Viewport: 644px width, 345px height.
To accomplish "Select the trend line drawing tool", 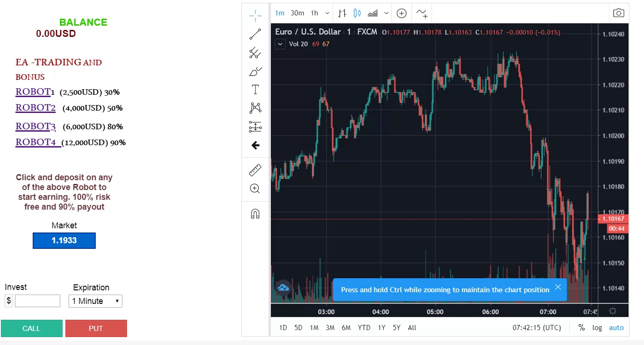I will pos(255,34).
